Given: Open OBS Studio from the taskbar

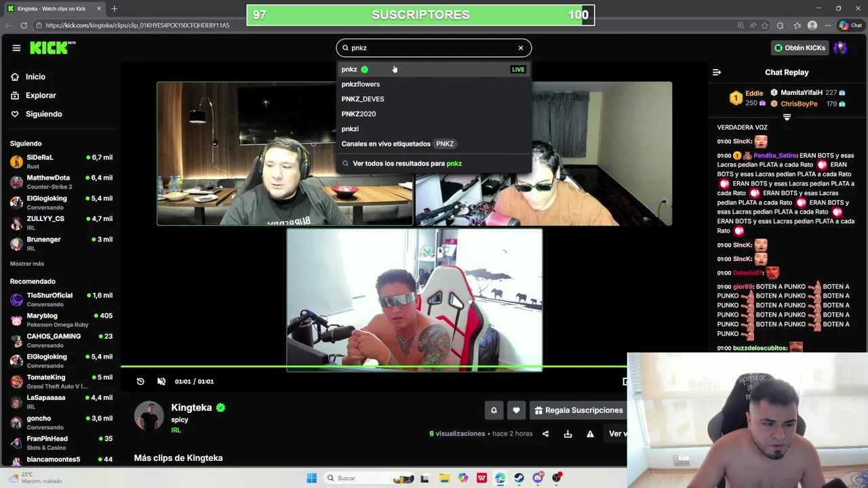Looking at the screenshot, I should tap(557, 478).
